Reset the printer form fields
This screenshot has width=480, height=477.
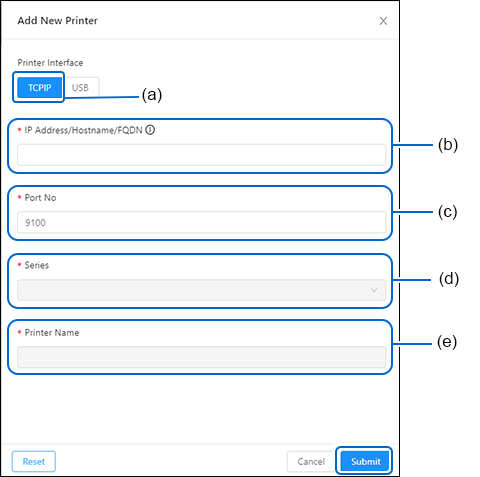coord(34,461)
